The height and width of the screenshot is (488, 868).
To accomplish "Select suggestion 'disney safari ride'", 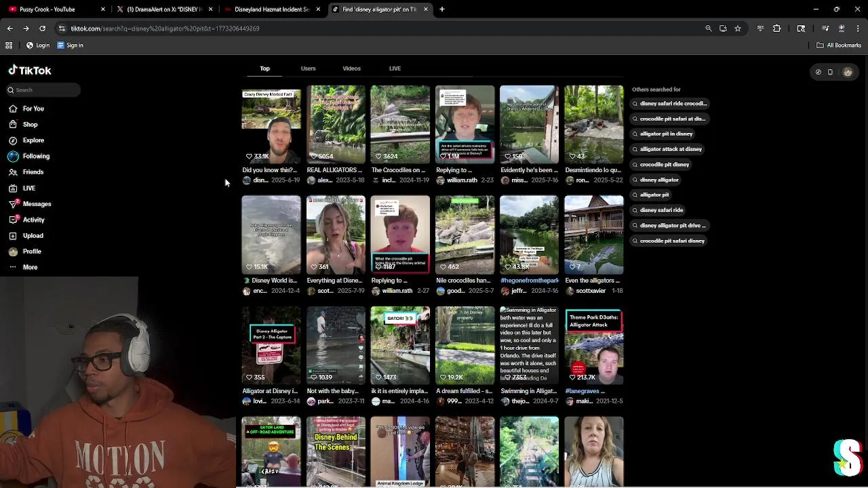I will pyautogui.click(x=658, y=210).
